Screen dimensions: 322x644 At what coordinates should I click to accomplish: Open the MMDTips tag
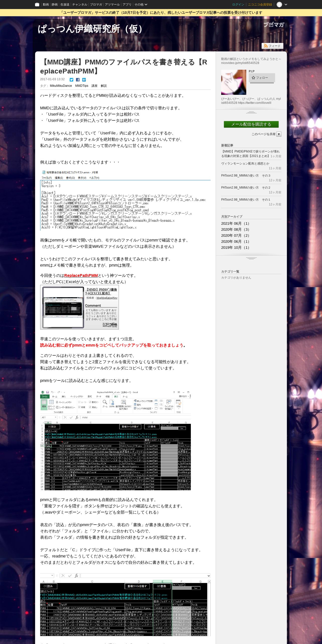(x=82, y=86)
